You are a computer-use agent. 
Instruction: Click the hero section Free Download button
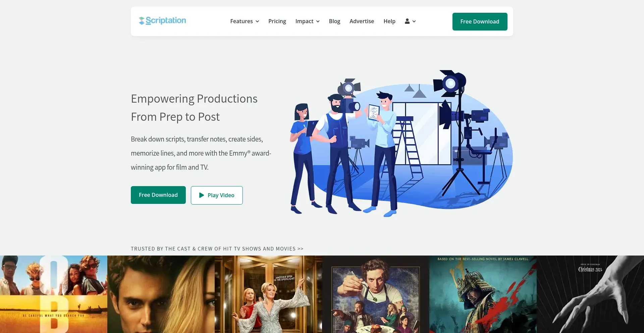pyautogui.click(x=158, y=195)
